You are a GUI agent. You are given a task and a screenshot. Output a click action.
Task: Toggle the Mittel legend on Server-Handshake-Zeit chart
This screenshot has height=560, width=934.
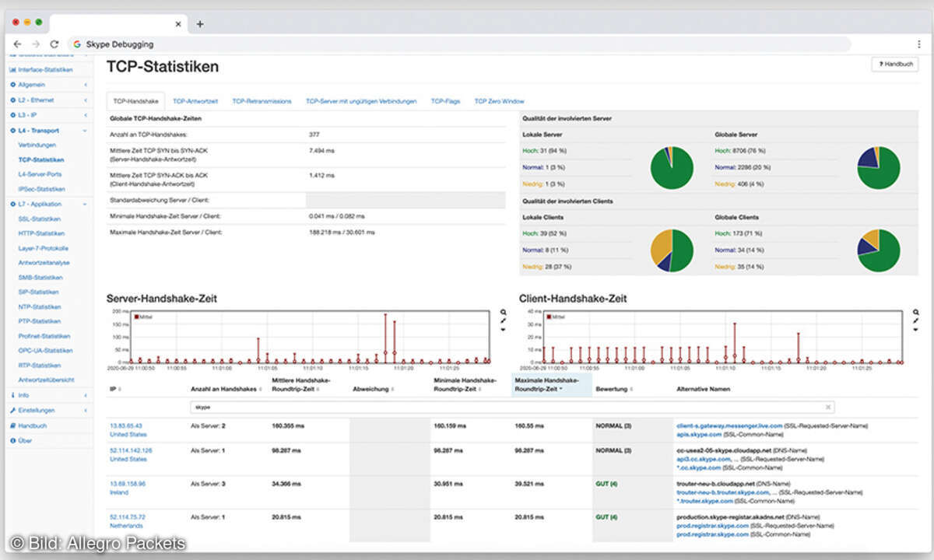(x=144, y=317)
